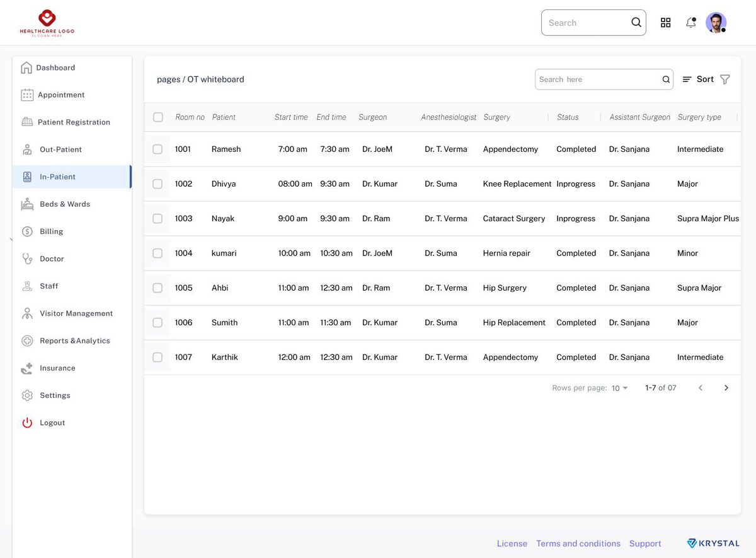Tick the select-all checkbox in table header
The height and width of the screenshot is (558, 756).
click(158, 117)
